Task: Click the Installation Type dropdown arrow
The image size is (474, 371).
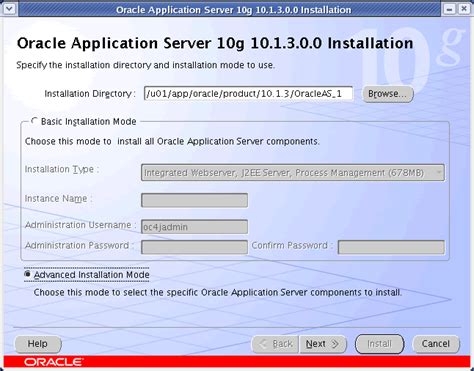Action: pyautogui.click(x=439, y=173)
